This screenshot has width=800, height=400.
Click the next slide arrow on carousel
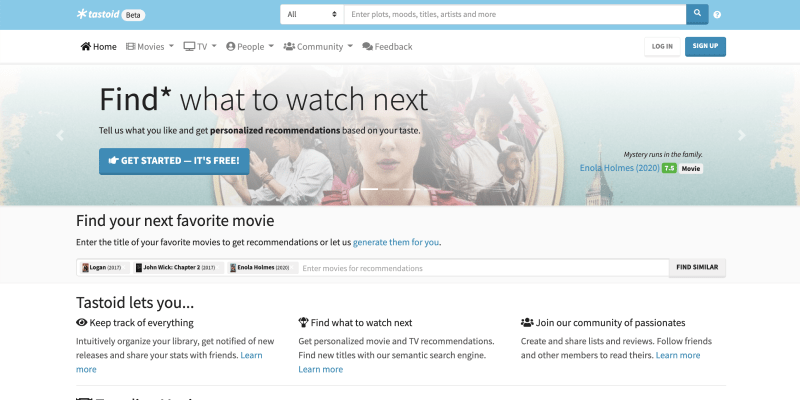coord(741,135)
